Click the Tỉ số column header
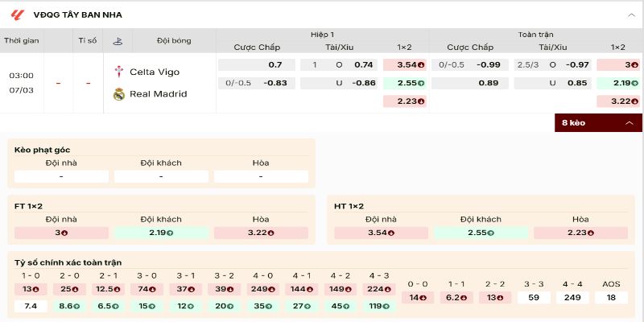Viewport: 644px width, 322px height. point(88,41)
